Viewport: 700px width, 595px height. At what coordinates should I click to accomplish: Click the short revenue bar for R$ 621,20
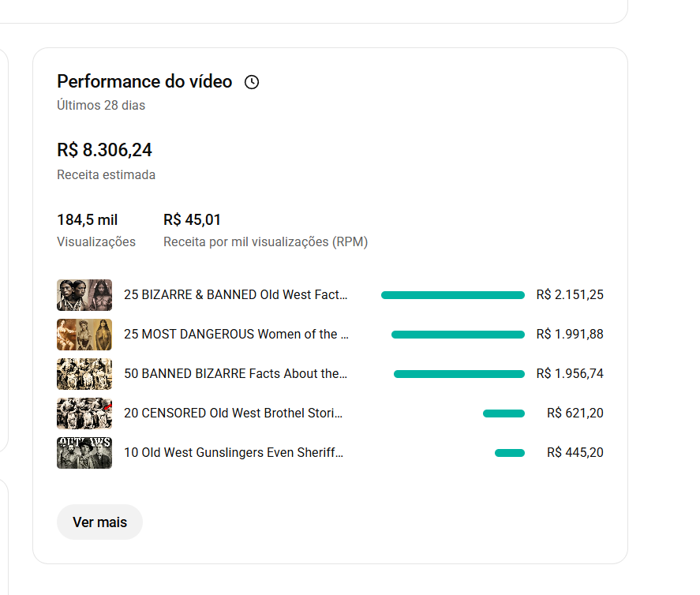(503, 414)
